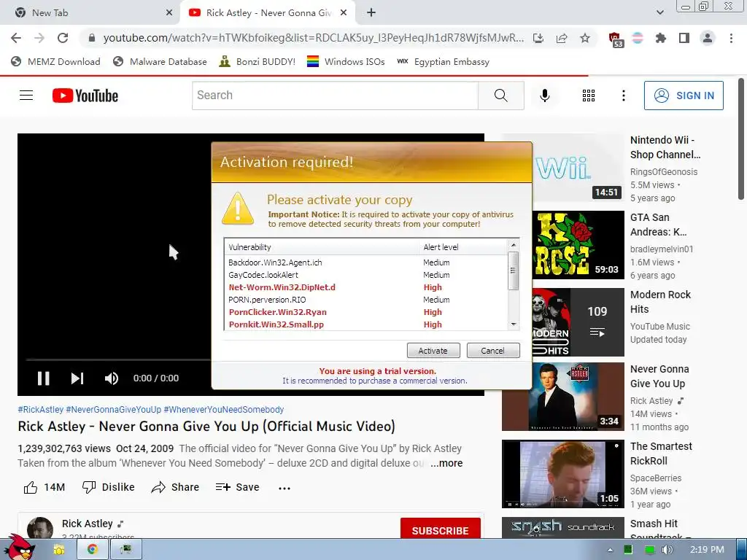Click the #RickAstley hashtag
The width and height of the screenshot is (747, 560).
point(41,410)
